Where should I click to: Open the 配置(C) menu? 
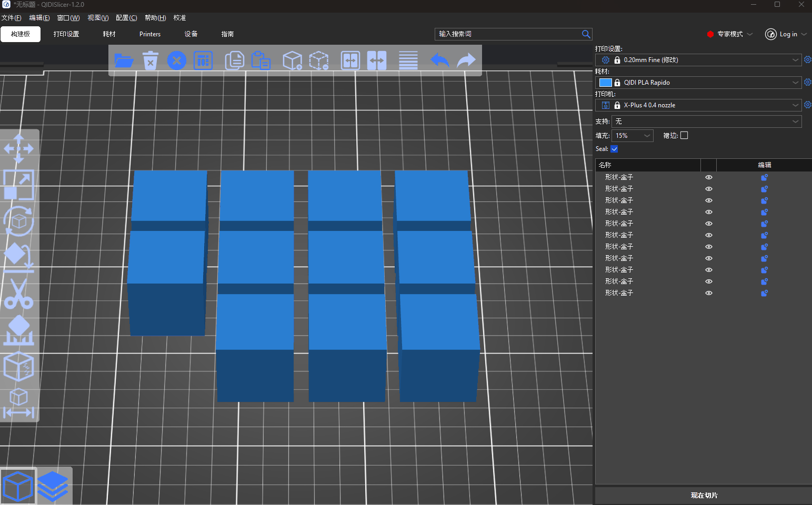[126, 18]
